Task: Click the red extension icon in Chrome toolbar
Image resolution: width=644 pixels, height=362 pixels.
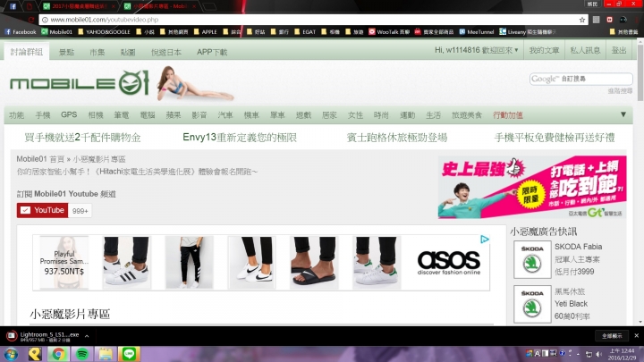Action: (x=609, y=20)
